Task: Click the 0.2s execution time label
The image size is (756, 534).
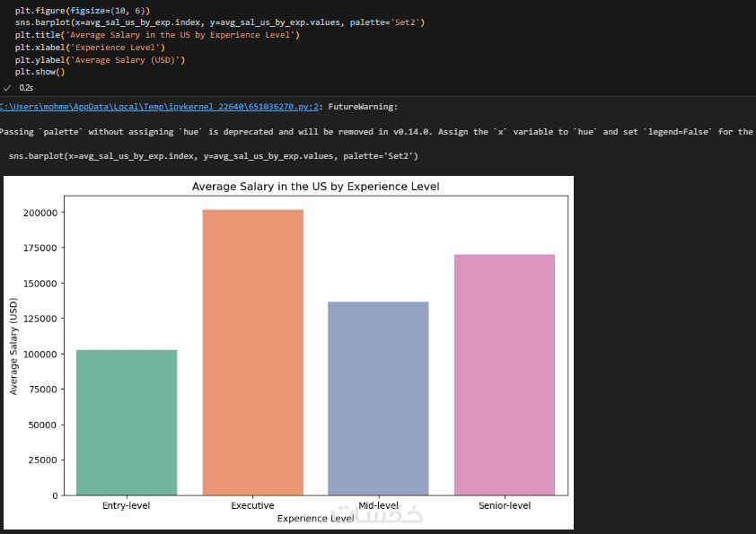Action: 26,88
